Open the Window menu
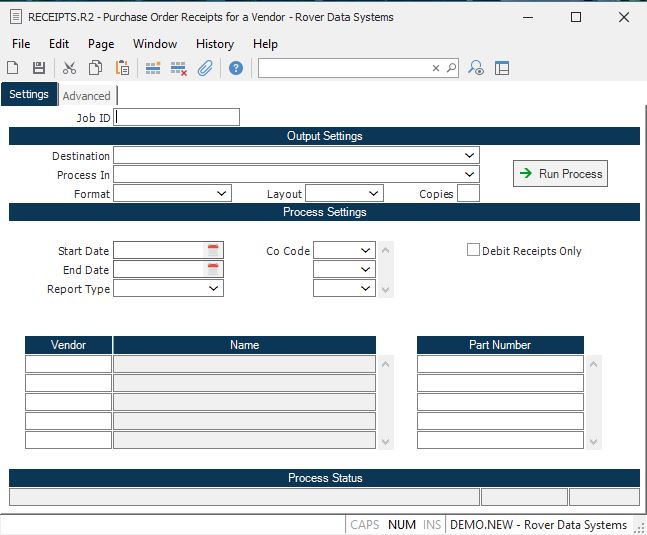The image size is (647, 535). point(155,44)
